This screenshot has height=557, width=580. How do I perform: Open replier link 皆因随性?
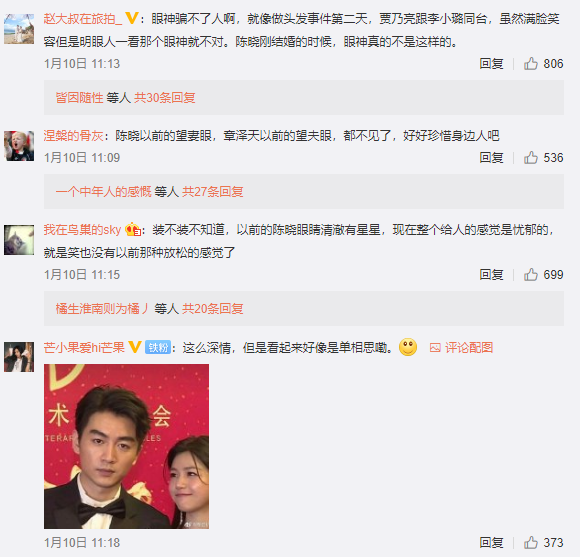point(79,98)
